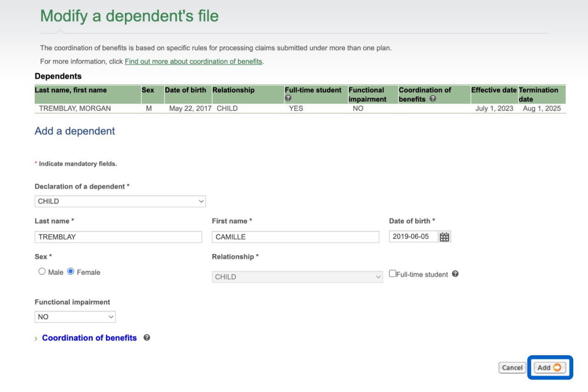Click the First name field containing CAMILLE
Screen dimensions: 588x392
point(295,237)
